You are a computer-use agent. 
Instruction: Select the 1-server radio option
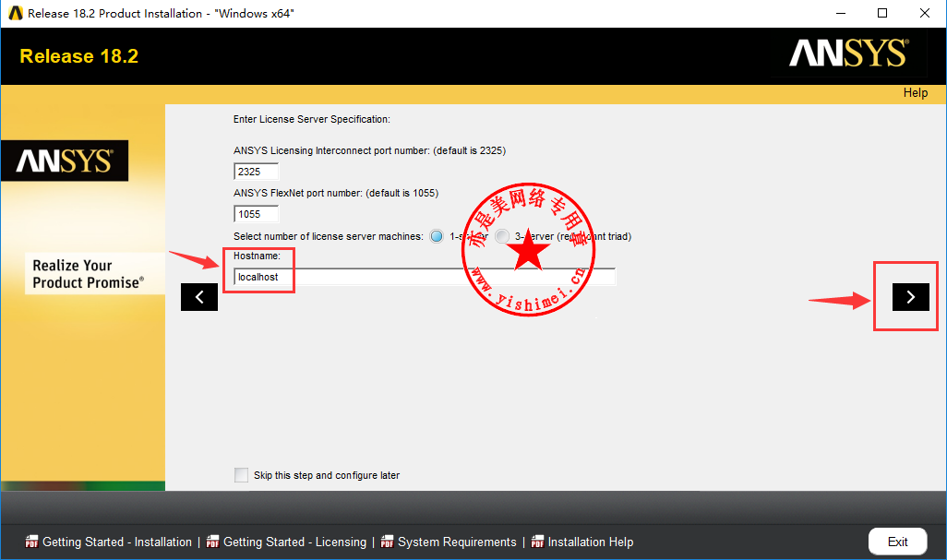437,236
